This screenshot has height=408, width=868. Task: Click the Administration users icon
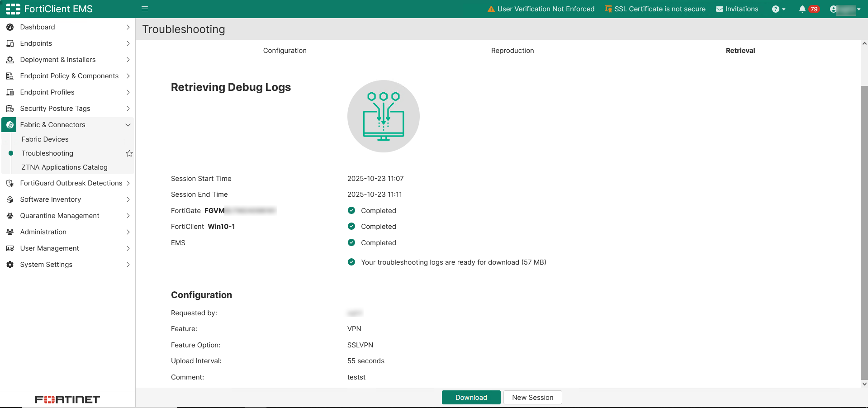(x=10, y=232)
